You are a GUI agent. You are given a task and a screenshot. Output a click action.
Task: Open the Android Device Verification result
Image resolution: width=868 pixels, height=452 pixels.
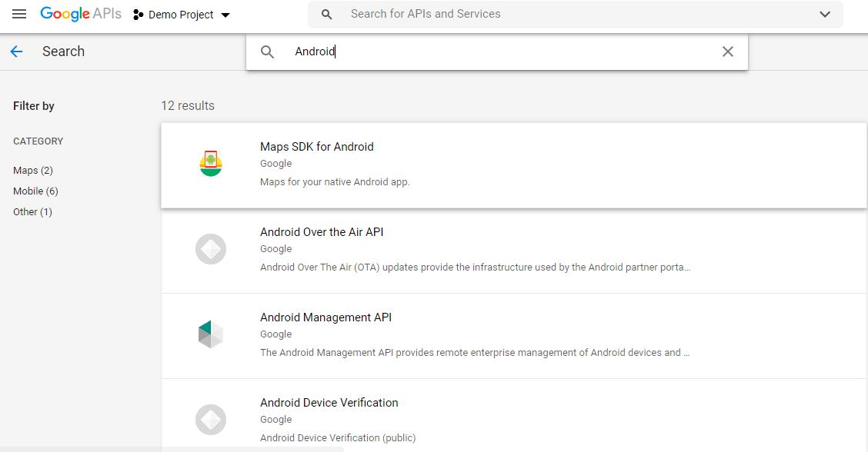pyautogui.click(x=329, y=403)
